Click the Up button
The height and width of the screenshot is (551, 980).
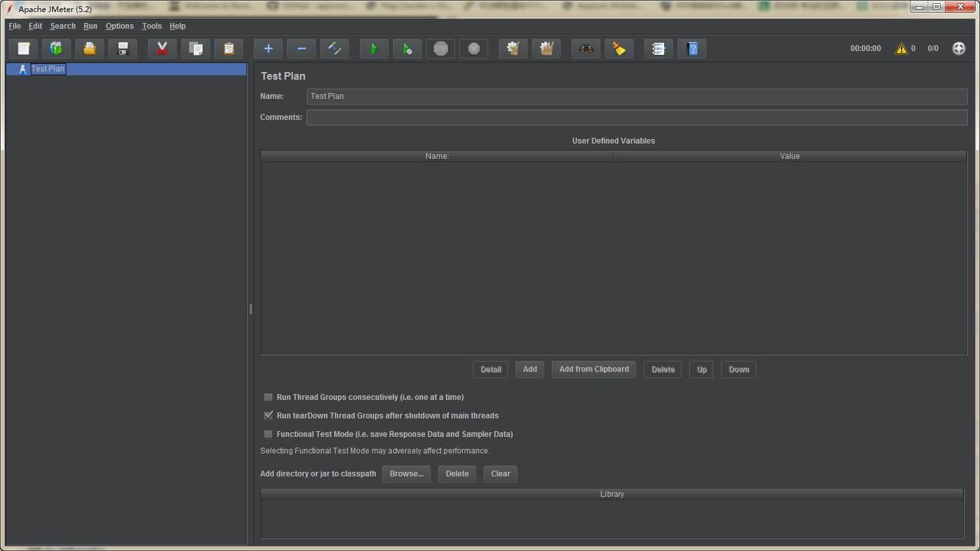click(x=701, y=370)
